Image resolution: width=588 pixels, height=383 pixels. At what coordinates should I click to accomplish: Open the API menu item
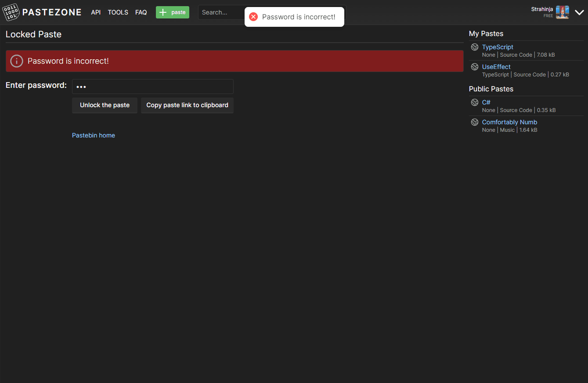(x=96, y=12)
